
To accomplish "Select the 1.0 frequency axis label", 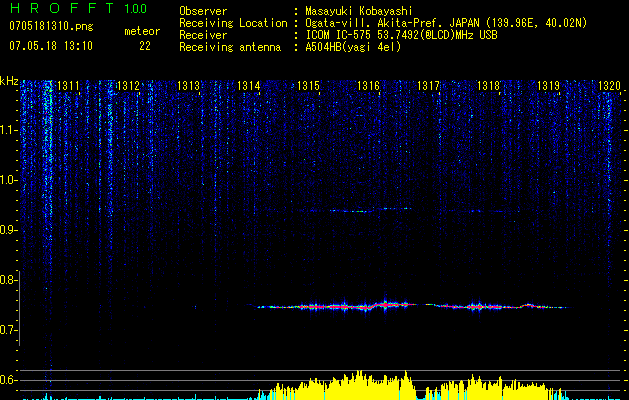I will (x=9, y=180).
